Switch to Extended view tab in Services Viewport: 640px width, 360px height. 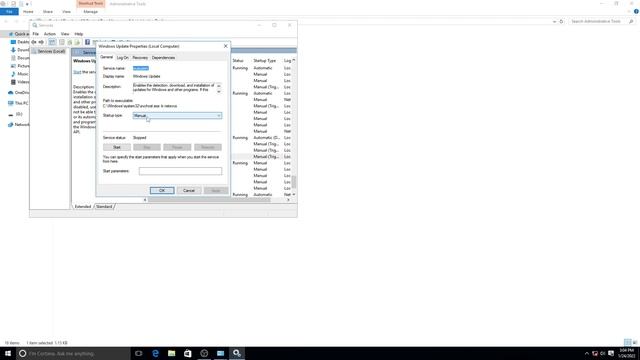[83, 207]
